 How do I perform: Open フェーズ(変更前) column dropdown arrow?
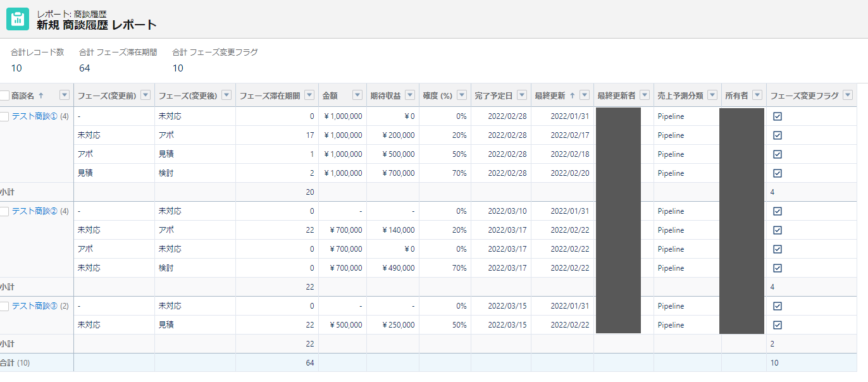146,95
